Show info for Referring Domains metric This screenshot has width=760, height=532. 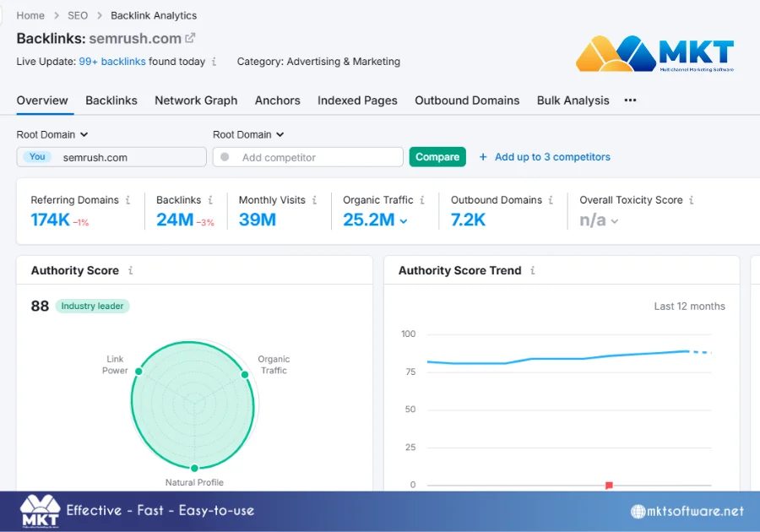click(128, 199)
